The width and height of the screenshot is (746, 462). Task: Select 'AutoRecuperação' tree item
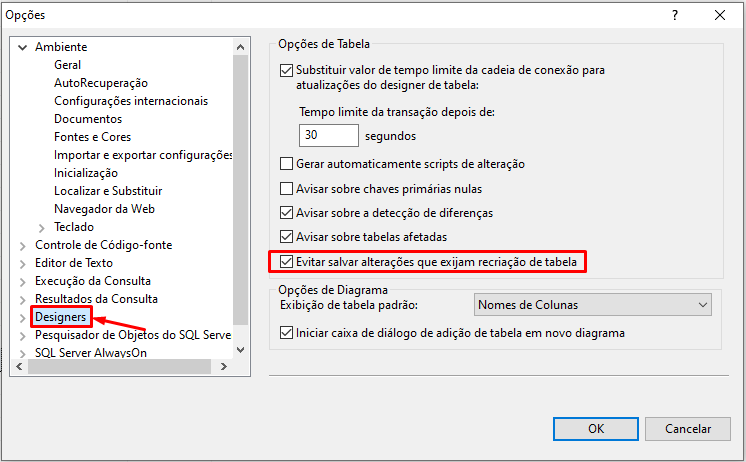[x=100, y=83]
